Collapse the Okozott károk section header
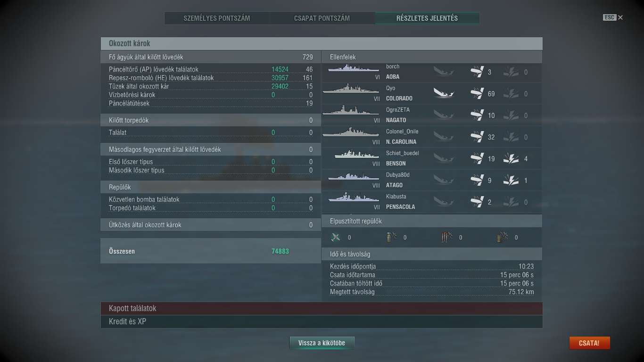The width and height of the screenshot is (644, 362). [322, 43]
